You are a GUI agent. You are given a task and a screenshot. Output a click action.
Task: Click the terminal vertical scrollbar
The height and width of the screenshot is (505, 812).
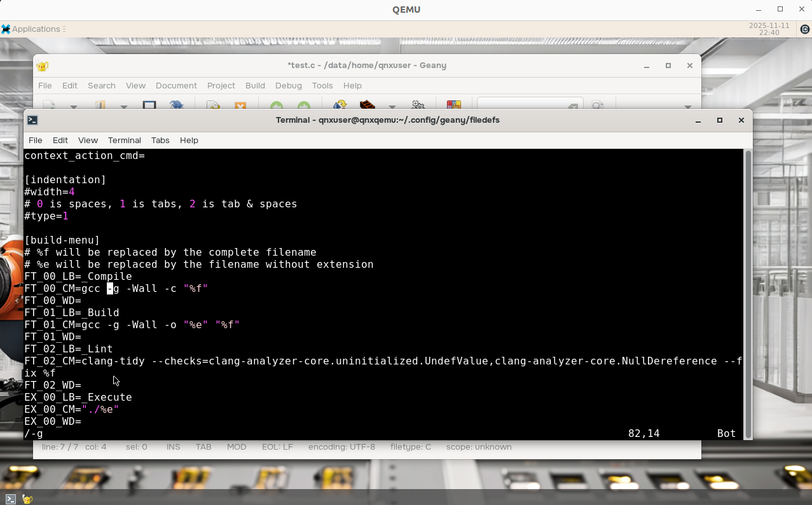[748, 293]
